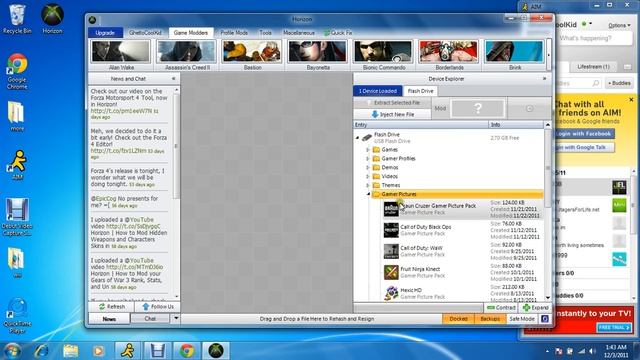This screenshot has width=640, height=360.
Task: Open the Miscellaneous tab
Action: [x=299, y=33]
